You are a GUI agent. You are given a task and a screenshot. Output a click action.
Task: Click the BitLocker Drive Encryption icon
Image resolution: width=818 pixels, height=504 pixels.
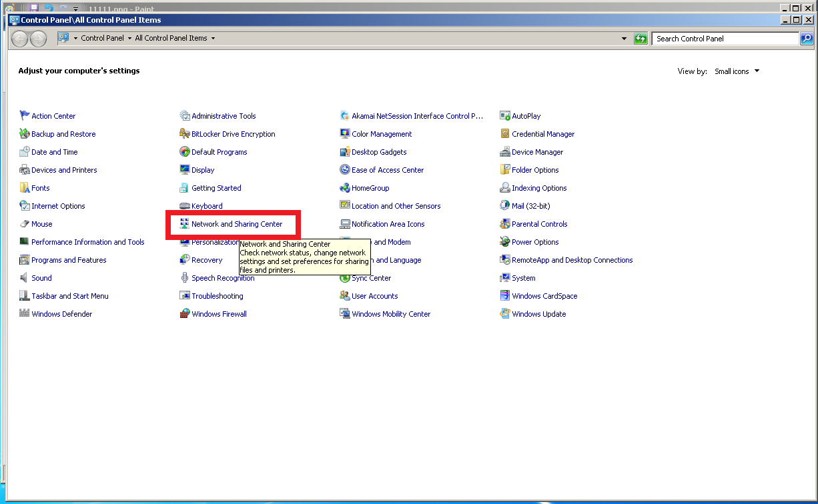[185, 134]
